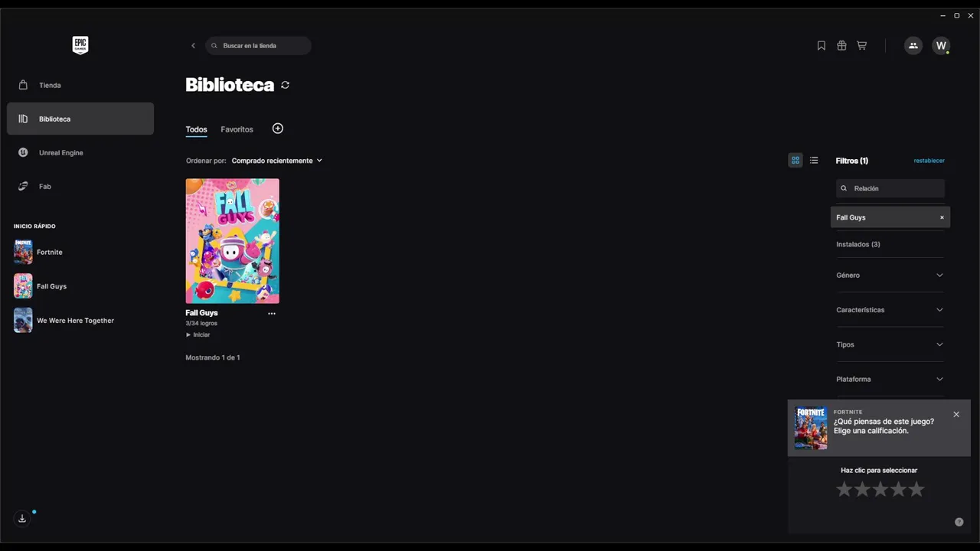
Task: Open Tienda in the sidebar
Action: [80, 85]
